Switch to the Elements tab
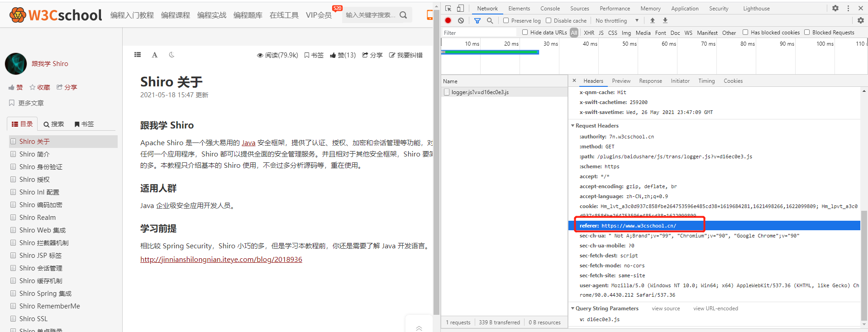The width and height of the screenshot is (868, 332). click(x=519, y=9)
